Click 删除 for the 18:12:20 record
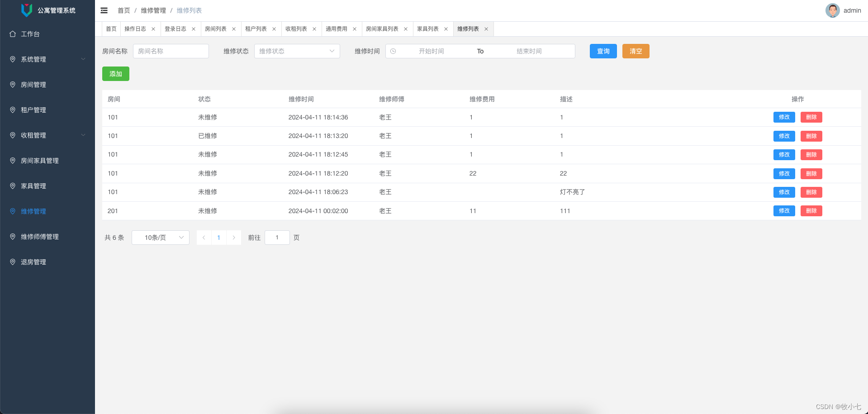868x414 pixels. tap(811, 174)
